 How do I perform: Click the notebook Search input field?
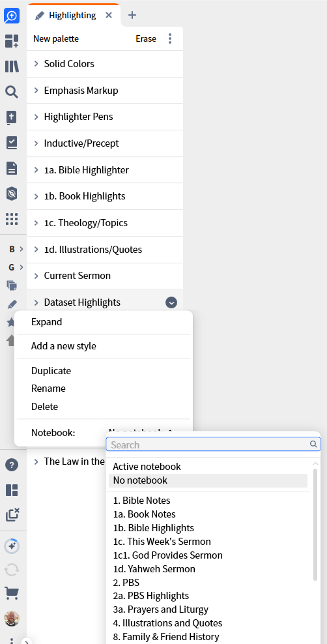[214, 445]
